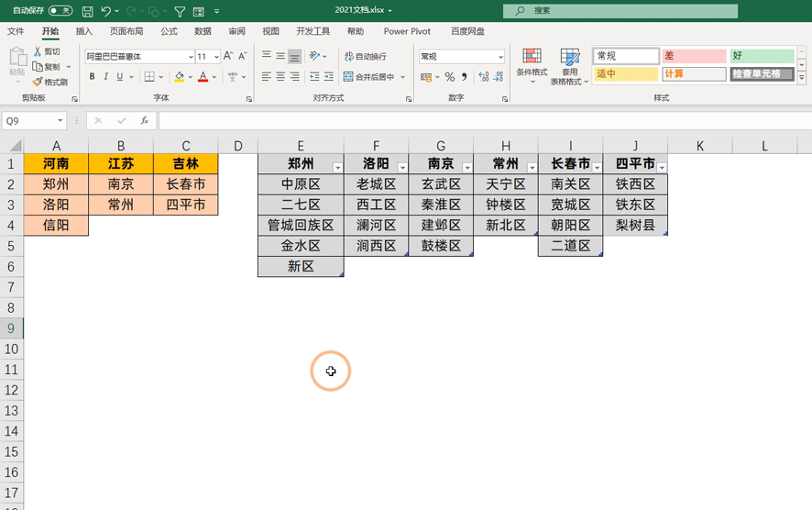The image size is (812, 510).
Task: Apply the 检查单元格 cell style
Action: click(762, 73)
